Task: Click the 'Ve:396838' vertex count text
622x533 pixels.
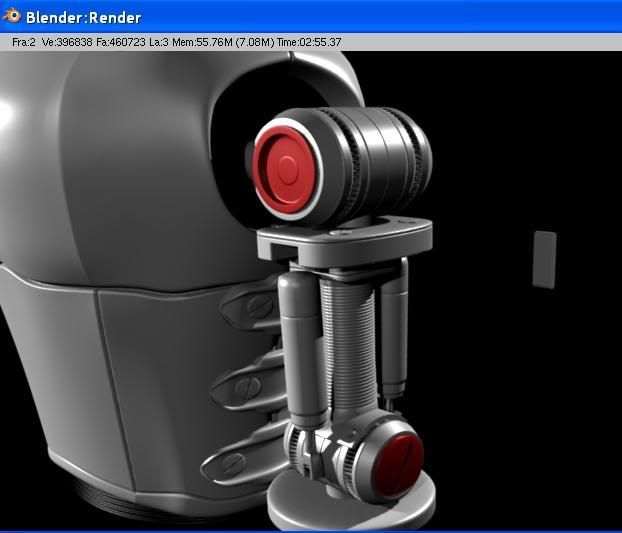Action: (x=67, y=42)
